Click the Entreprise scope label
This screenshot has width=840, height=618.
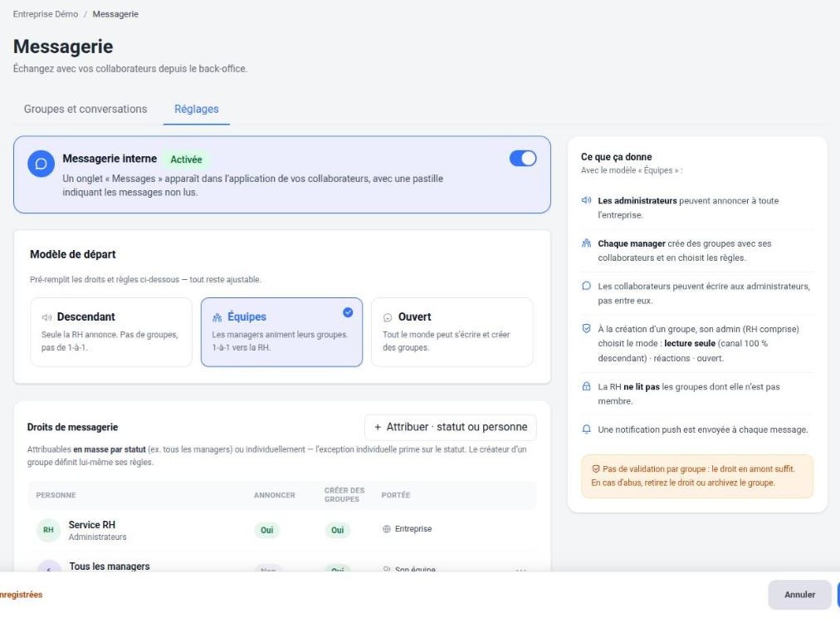tap(413, 529)
